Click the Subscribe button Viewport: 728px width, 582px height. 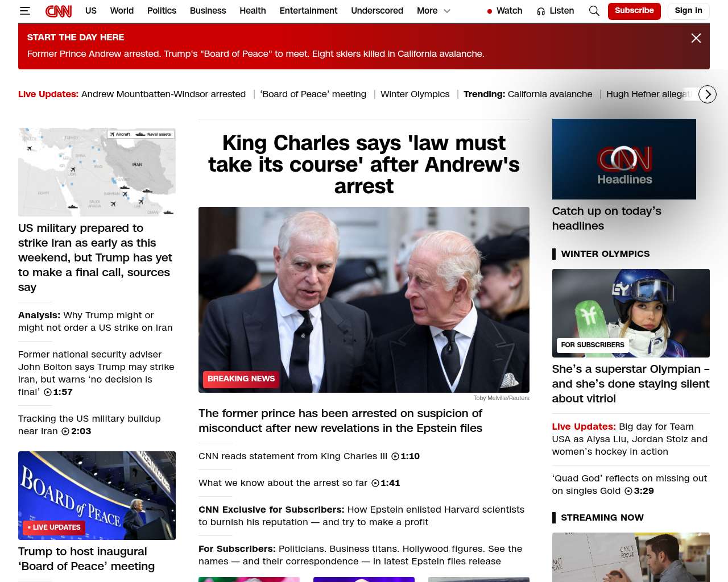pos(634,11)
